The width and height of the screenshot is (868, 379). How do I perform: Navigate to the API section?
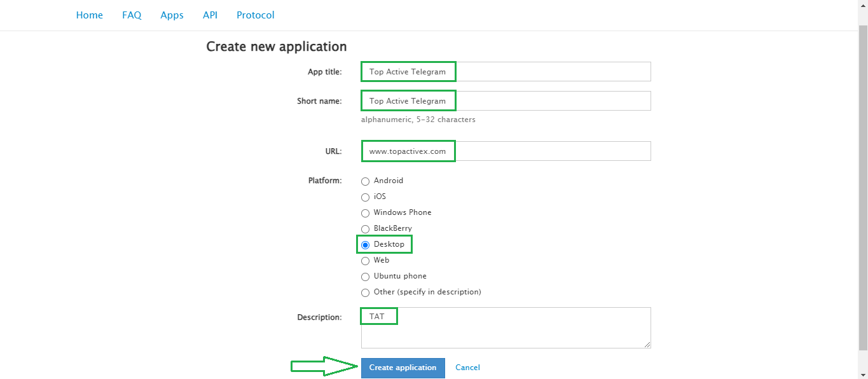point(210,15)
